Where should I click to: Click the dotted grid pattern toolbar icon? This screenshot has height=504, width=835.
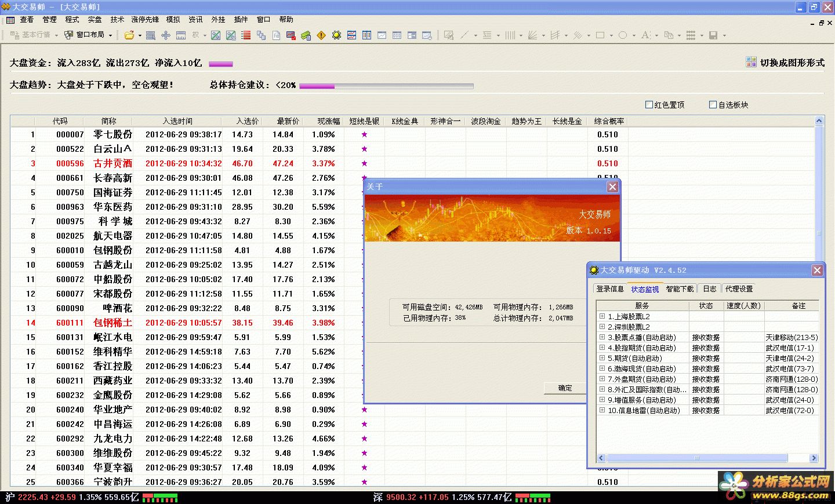(691, 35)
